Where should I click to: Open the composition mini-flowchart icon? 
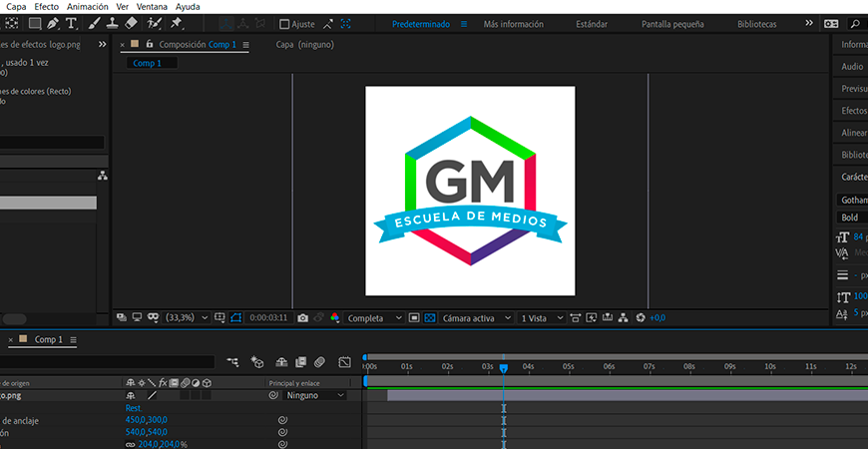point(233,362)
